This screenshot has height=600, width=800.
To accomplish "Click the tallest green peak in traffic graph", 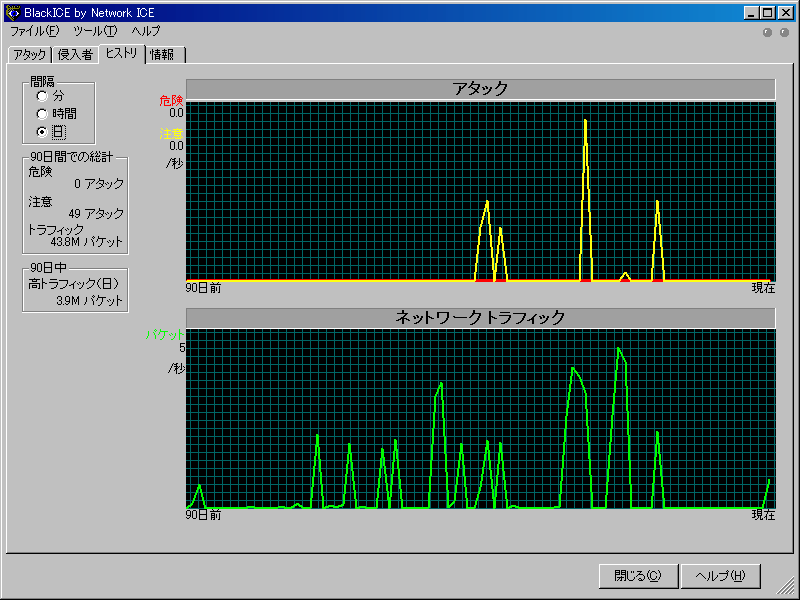I will [x=618, y=349].
